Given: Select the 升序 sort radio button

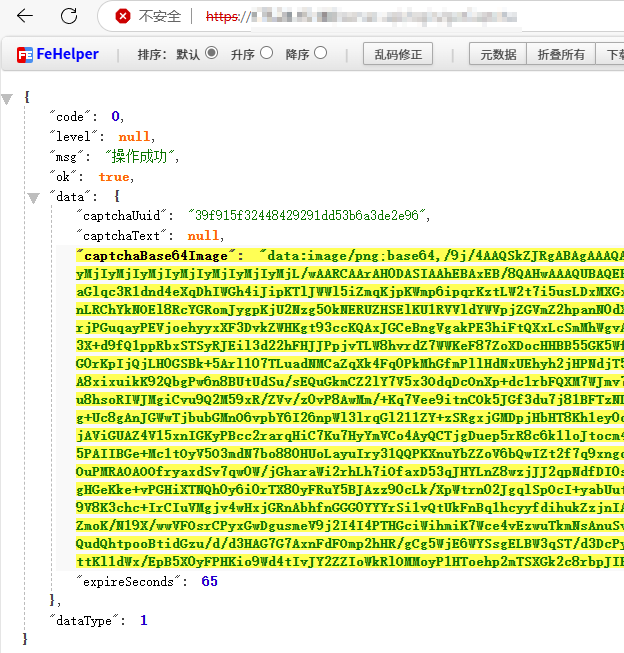Looking at the screenshot, I should [x=267, y=53].
